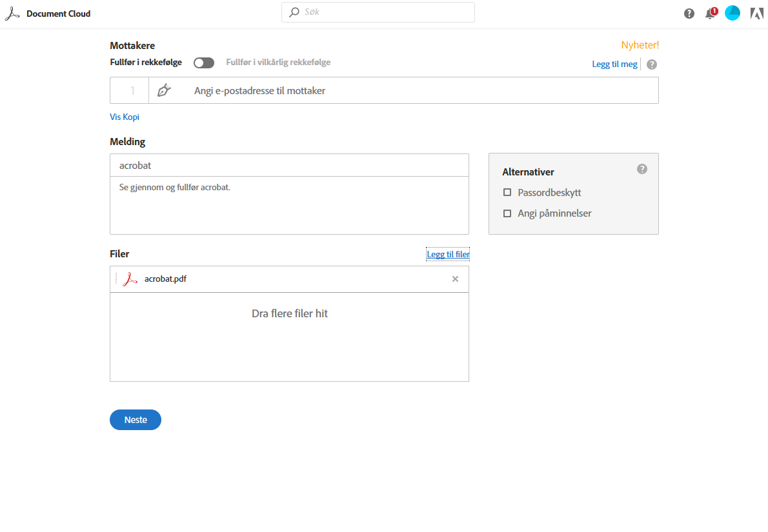768x532 pixels.
Task: Toggle the Fullfør i rekkefølge switch
Action: tap(204, 63)
